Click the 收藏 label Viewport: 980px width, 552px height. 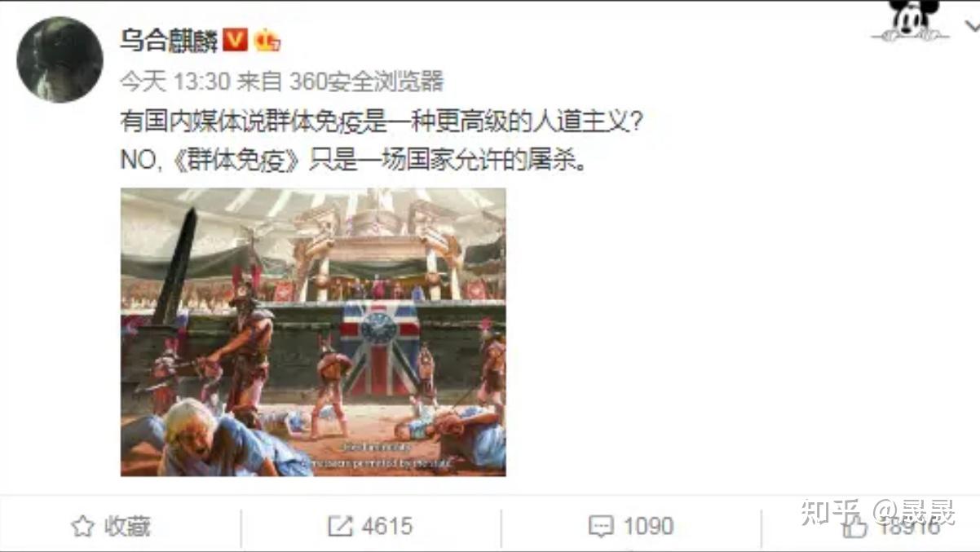pos(127,527)
